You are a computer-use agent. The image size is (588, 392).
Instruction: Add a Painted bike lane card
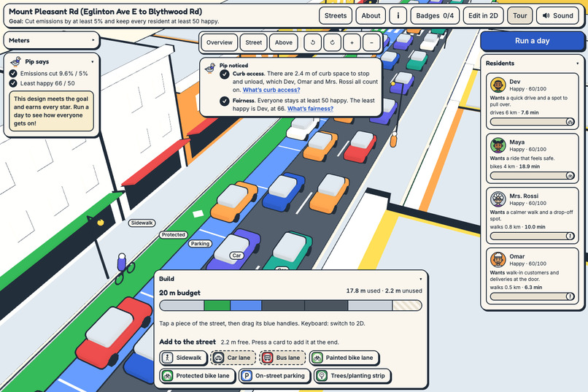(344, 358)
